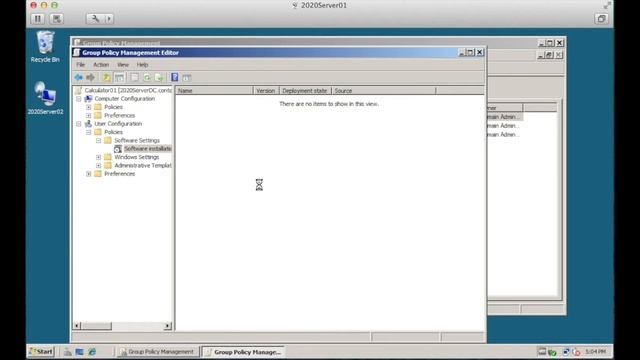
Task: Select the Software Settings tree item
Action: 137,140
